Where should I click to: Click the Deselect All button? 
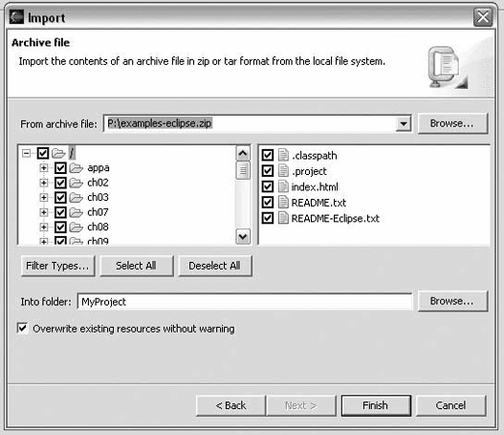click(215, 266)
